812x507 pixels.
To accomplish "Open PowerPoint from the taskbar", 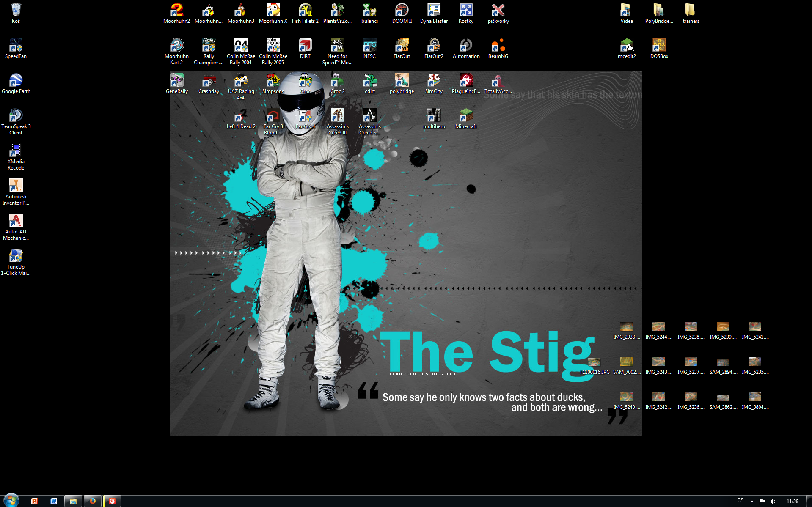I will 34,501.
